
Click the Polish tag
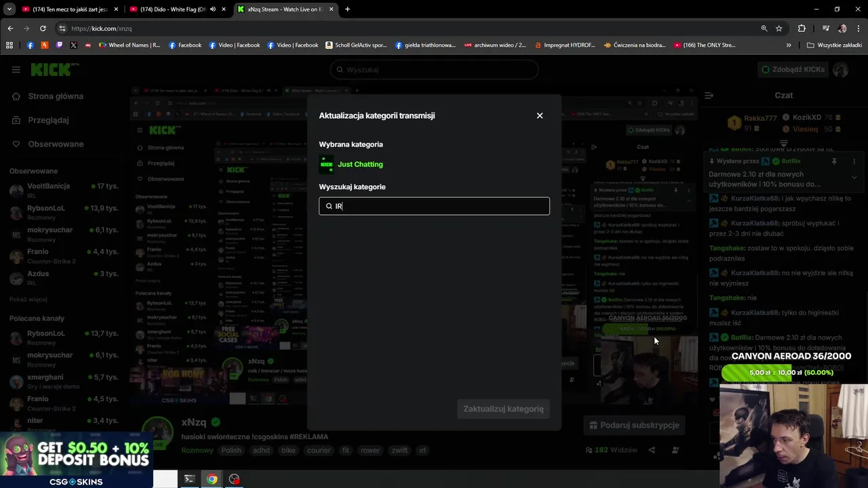[231, 450]
